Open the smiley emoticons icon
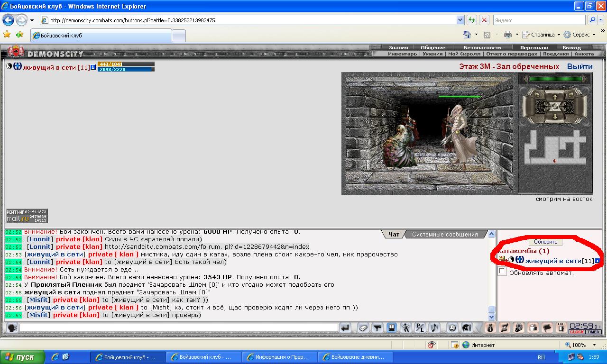Image resolution: width=607 pixels, height=364 pixels. click(x=452, y=328)
